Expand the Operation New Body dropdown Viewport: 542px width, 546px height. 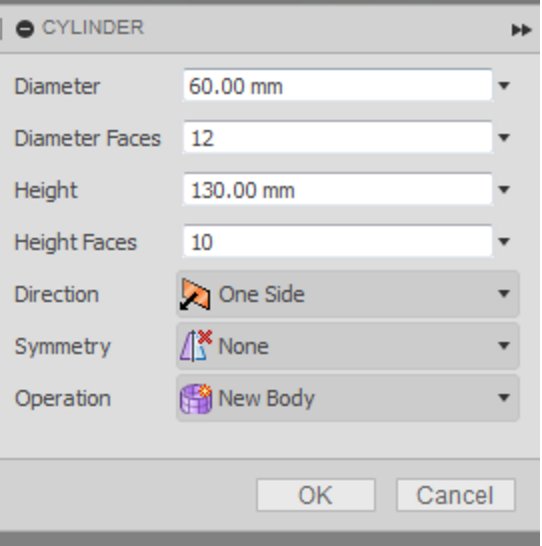(x=348, y=398)
